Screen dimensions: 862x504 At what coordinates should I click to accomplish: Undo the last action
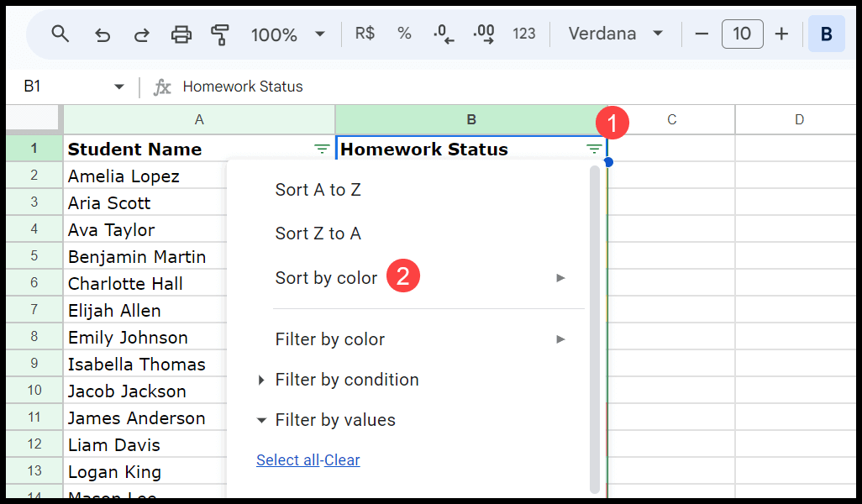pos(102,34)
